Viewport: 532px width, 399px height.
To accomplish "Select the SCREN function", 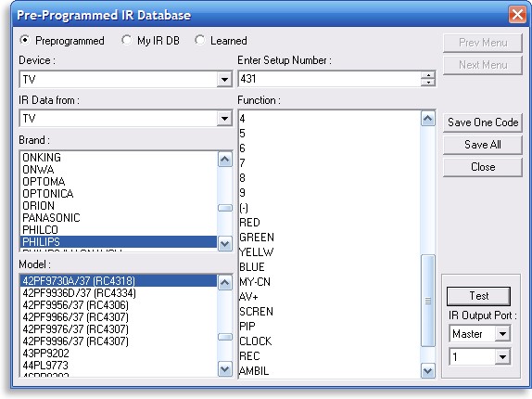I will tap(329, 312).
